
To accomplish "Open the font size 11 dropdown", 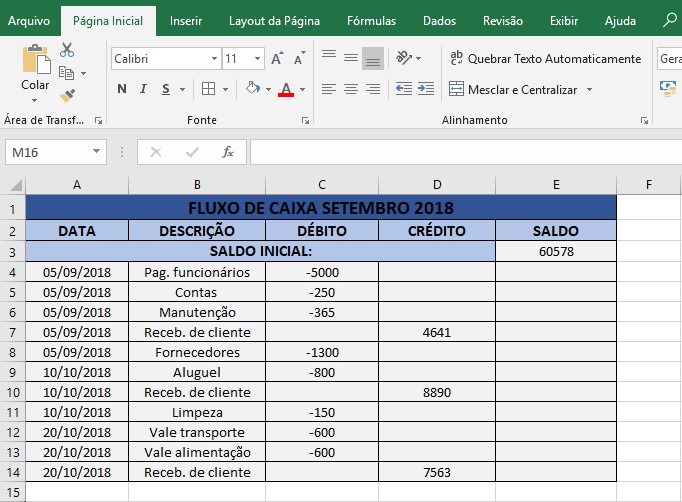I will (257, 59).
